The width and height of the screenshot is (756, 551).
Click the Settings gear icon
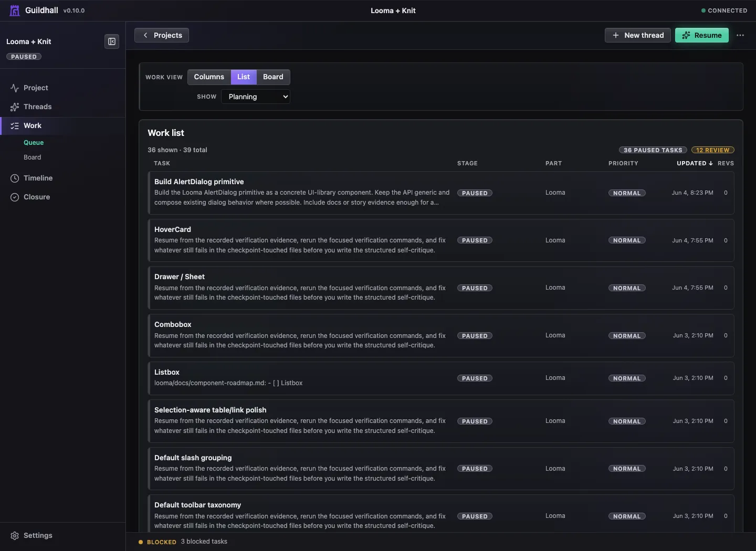click(x=15, y=536)
